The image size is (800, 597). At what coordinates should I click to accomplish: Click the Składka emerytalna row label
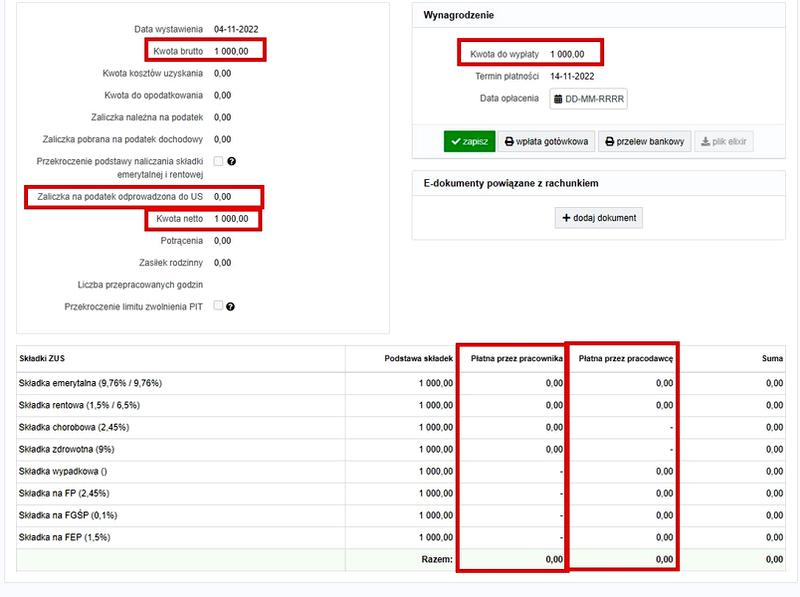[90, 383]
